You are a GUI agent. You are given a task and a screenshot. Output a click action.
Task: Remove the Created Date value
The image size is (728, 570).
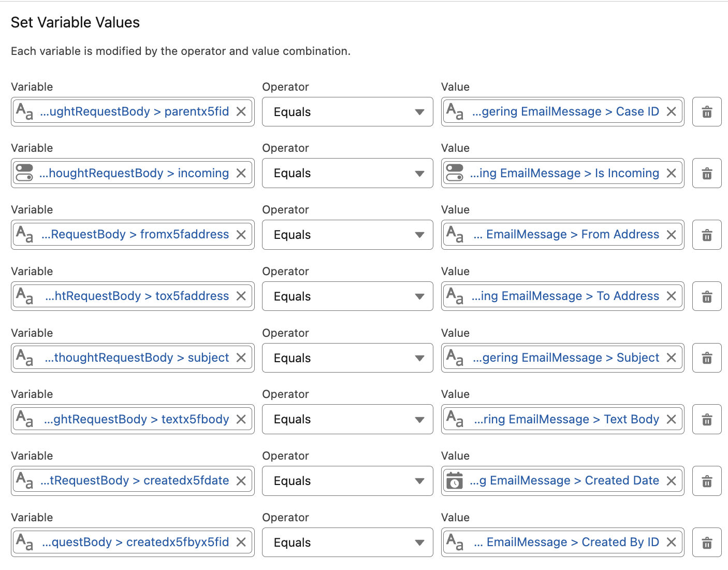pyautogui.click(x=671, y=481)
